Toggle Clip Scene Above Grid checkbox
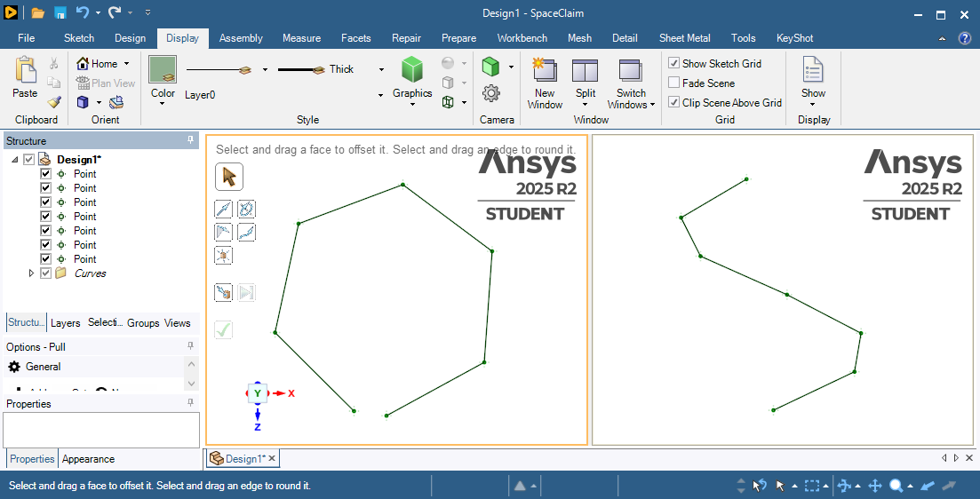Image resolution: width=980 pixels, height=499 pixels. (x=673, y=102)
